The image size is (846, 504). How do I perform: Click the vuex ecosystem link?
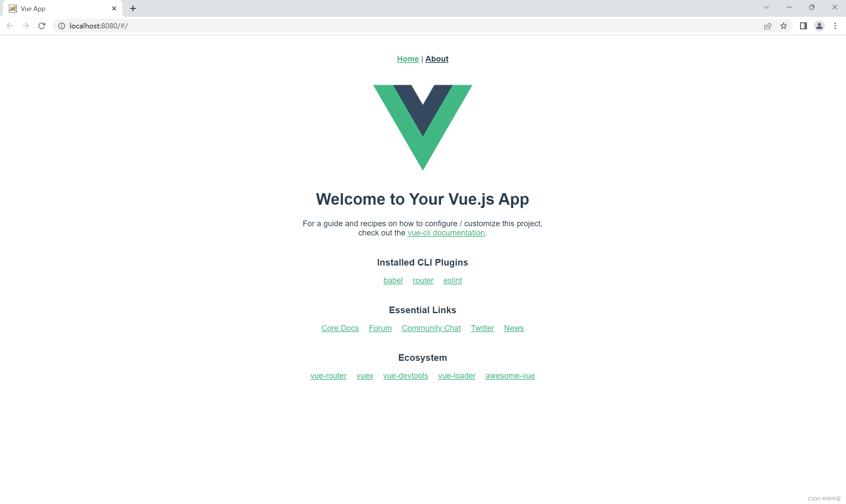(365, 376)
